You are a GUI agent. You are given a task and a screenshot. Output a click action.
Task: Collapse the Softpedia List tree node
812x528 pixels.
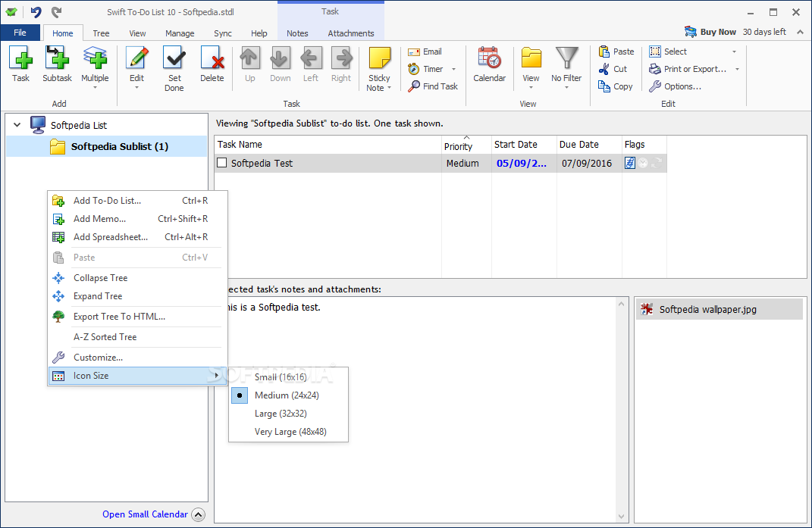pos(17,125)
